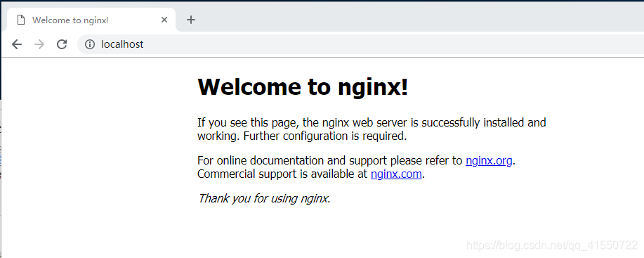Click the page document icon in tab
644x258 pixels.
[x=20, y=20]
